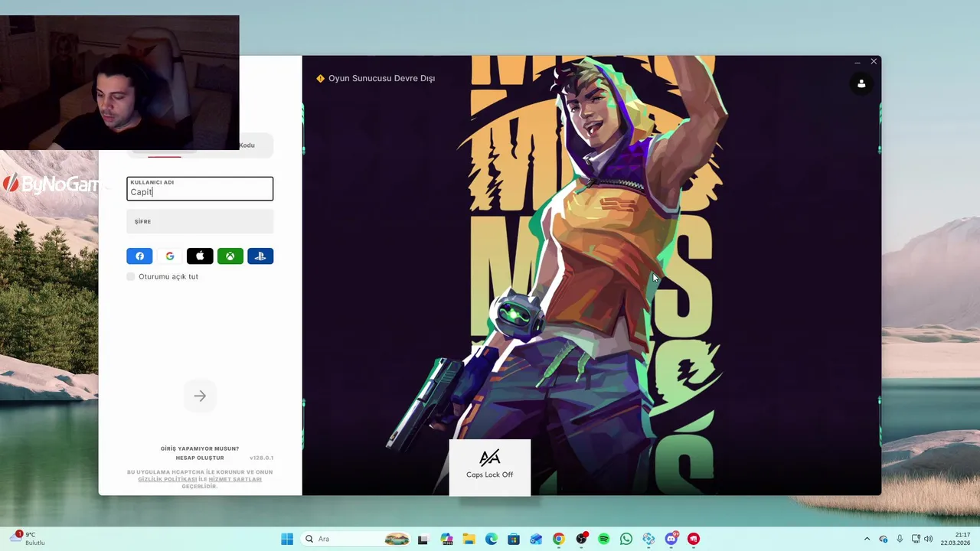
Task: Sign in with the Xbox button
Action: [230, 256]
